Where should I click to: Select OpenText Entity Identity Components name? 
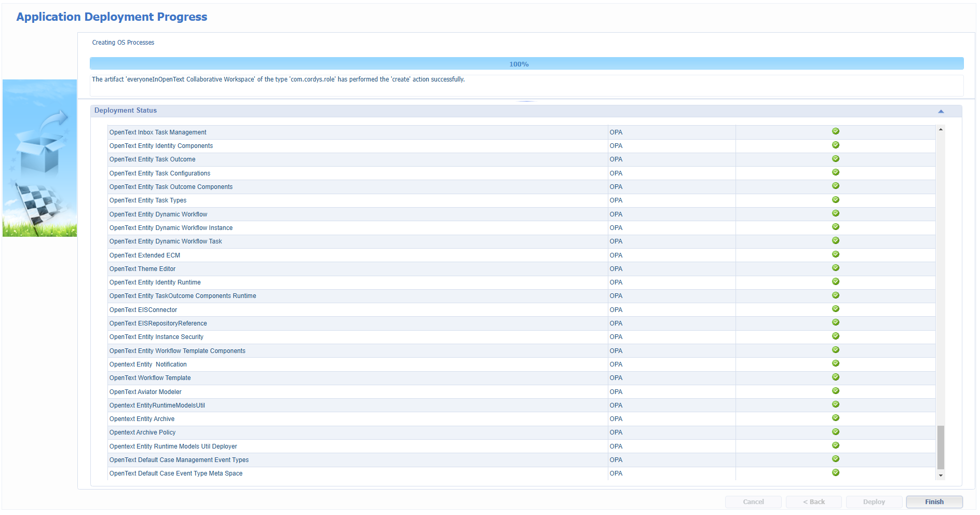161,146
